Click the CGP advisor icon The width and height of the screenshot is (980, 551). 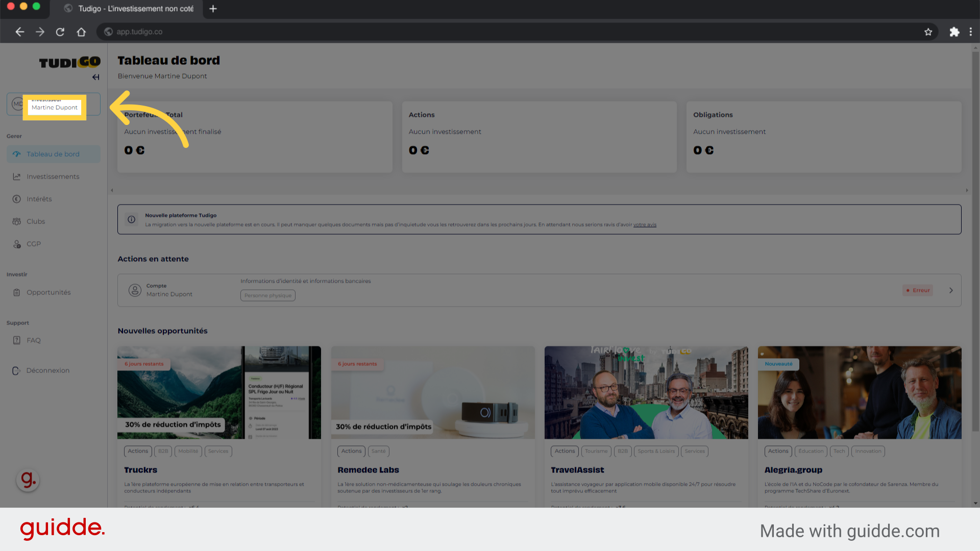click(17, 244)
